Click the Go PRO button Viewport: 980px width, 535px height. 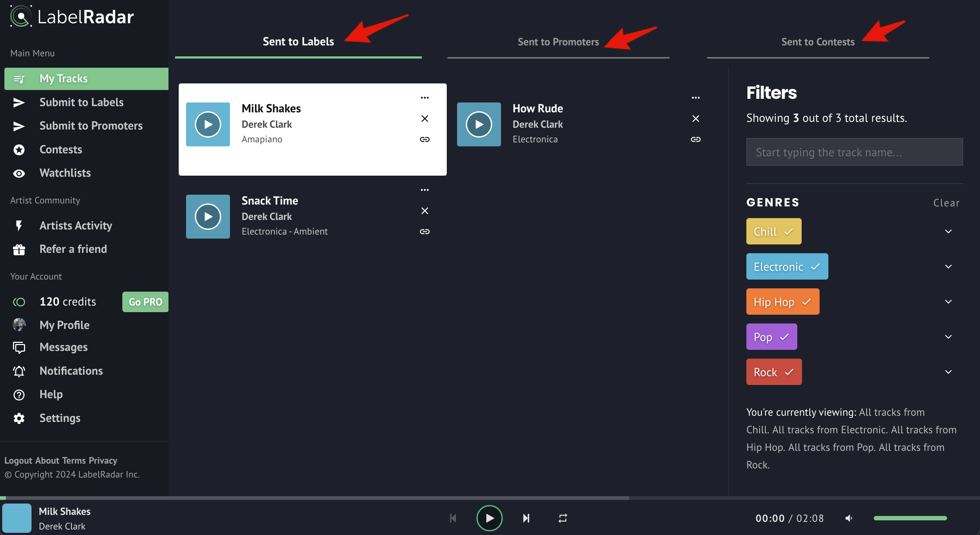[145, 302]
